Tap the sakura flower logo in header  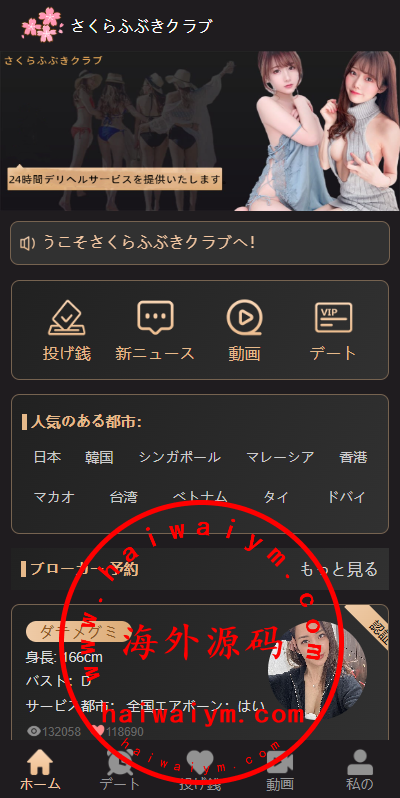point(42,25)
